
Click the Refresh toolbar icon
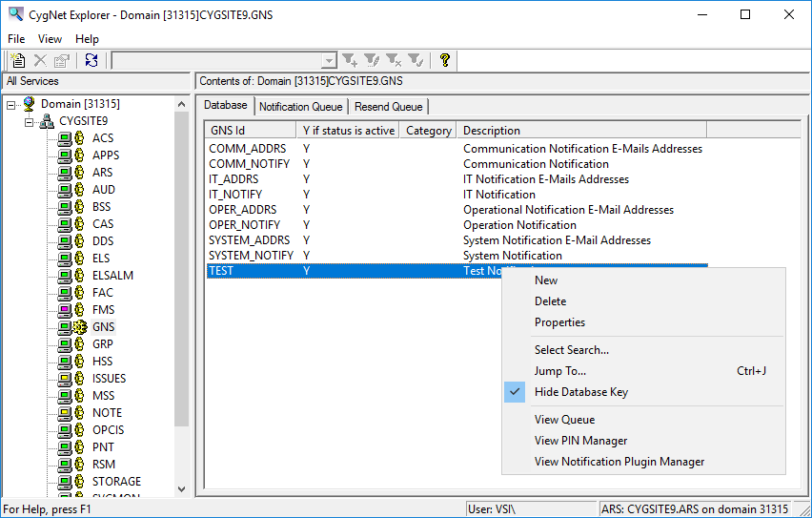(x=91, y=60)
